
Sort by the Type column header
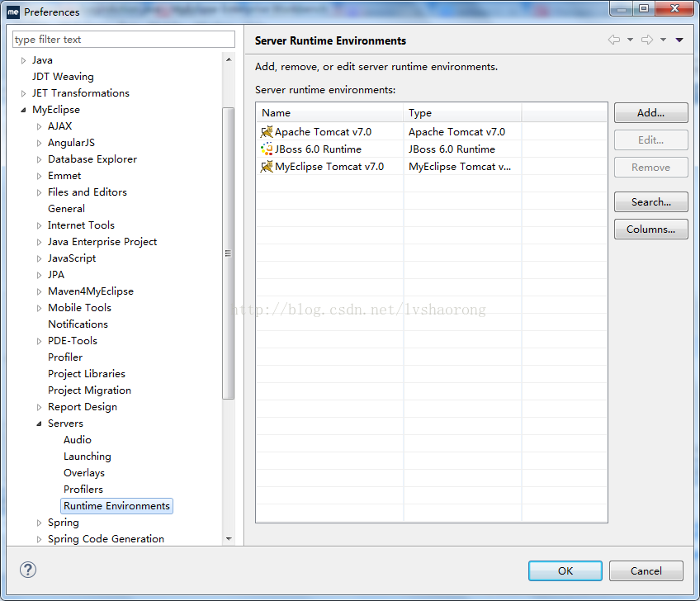pyautogui.click(x=462, y=112)
